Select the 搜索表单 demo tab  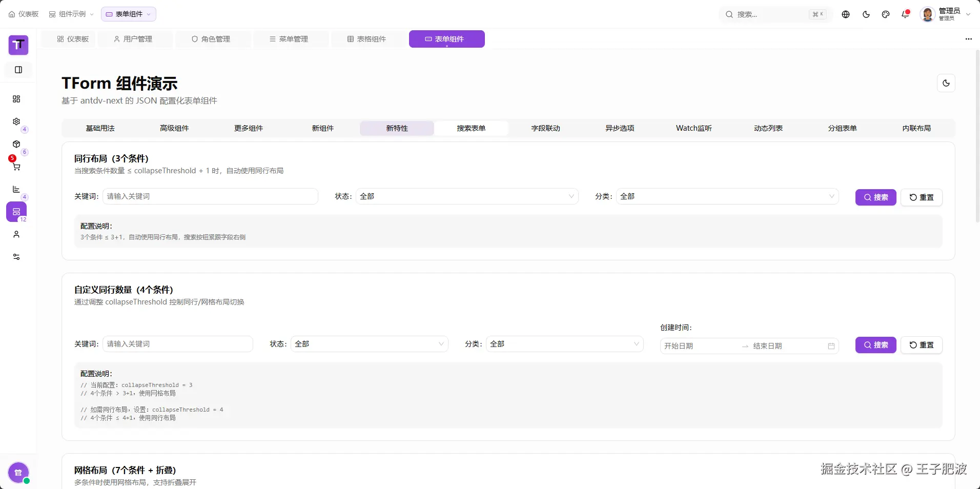click(x=472, y=128)
